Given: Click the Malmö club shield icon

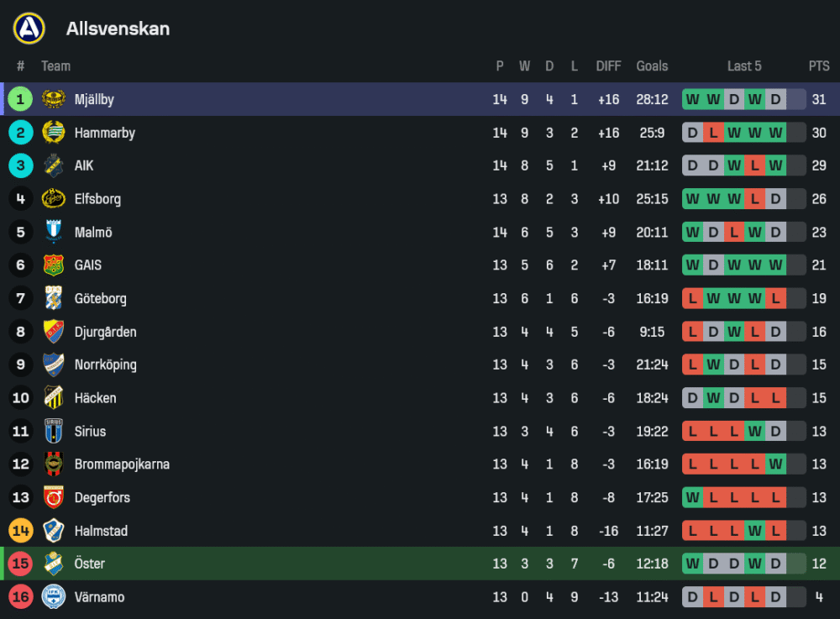Looking at the screenshot, I should (x=54, y=232).
